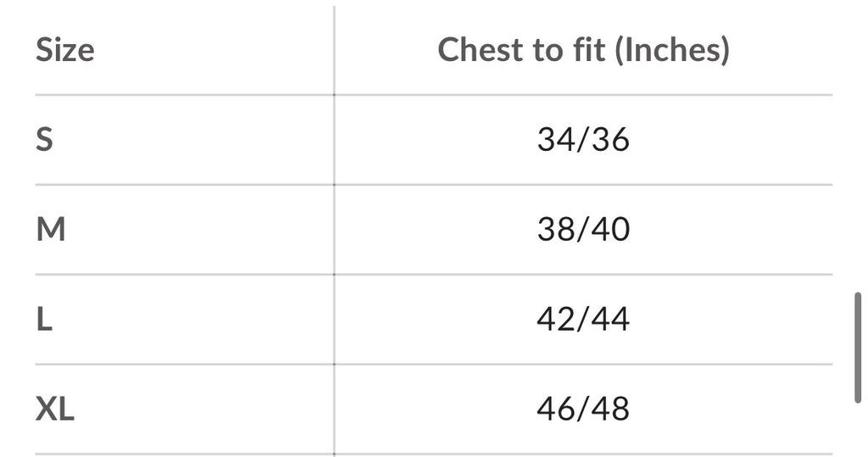The height and width of the screenshot is (457, 868).
Task: Click the 34/36 chest measurement
Action: (x=583, y=140)
